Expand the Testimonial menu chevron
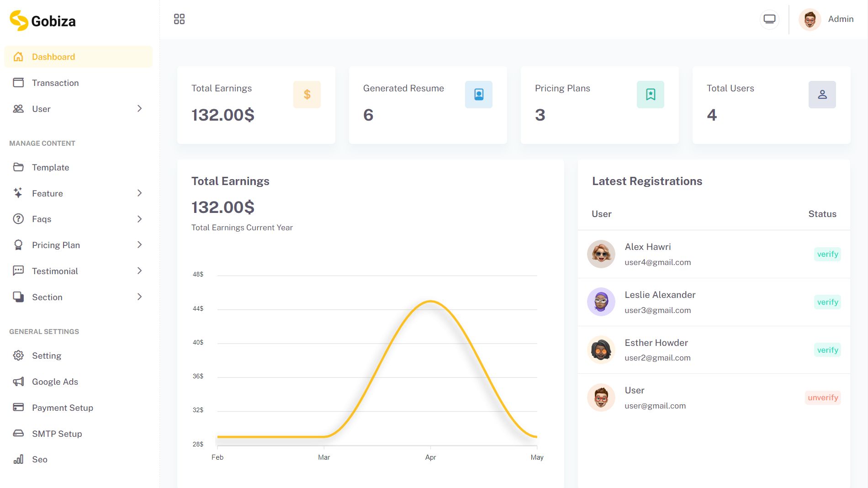The image size is (868, 488). click(139, 271)
